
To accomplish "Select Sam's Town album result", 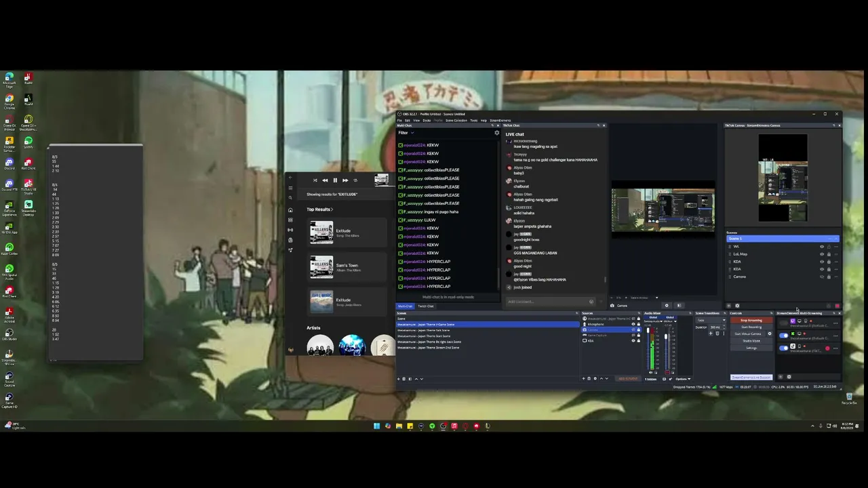I will click(347, 267).
